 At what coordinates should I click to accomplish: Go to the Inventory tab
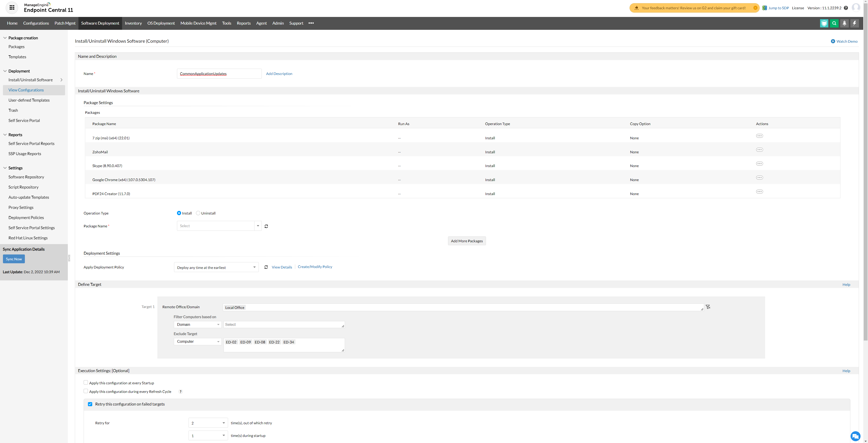pyautogui.click(x=133, y=23)
